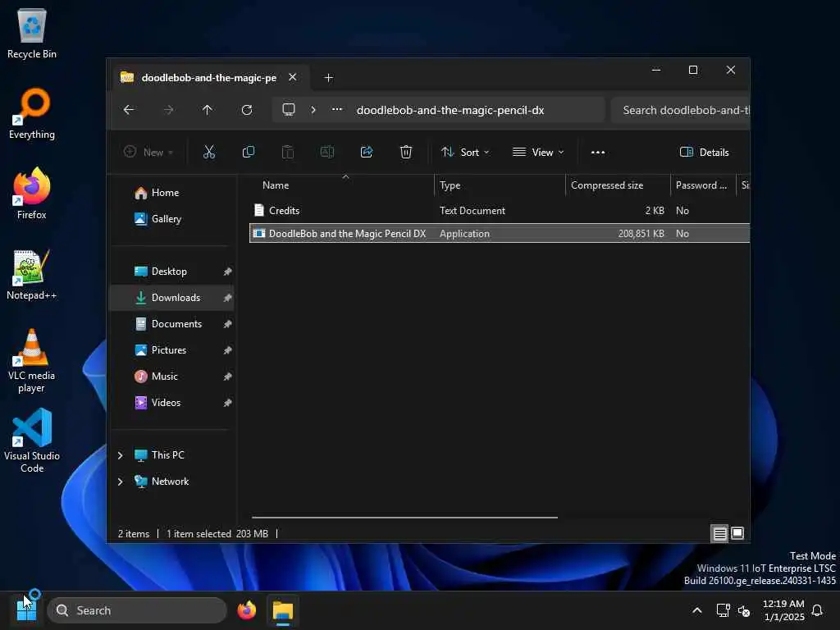Open Home in navigation pane

[x=171, y=192]
